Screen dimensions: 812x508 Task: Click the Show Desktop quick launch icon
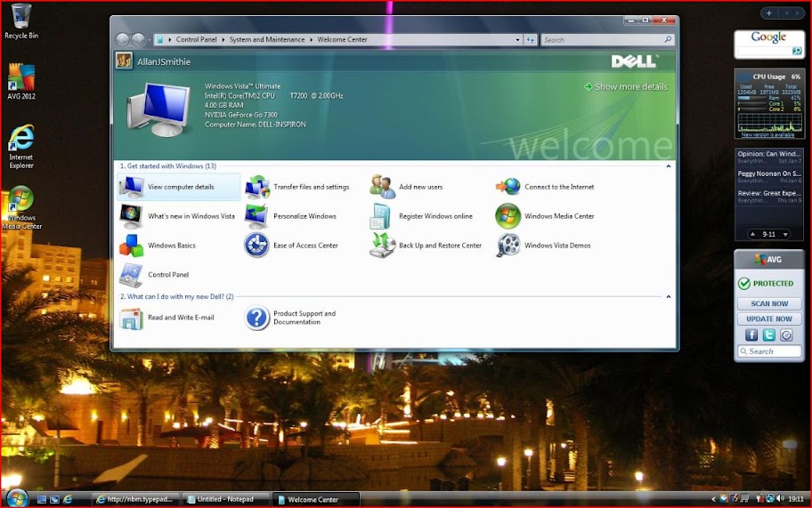[42, 499]
